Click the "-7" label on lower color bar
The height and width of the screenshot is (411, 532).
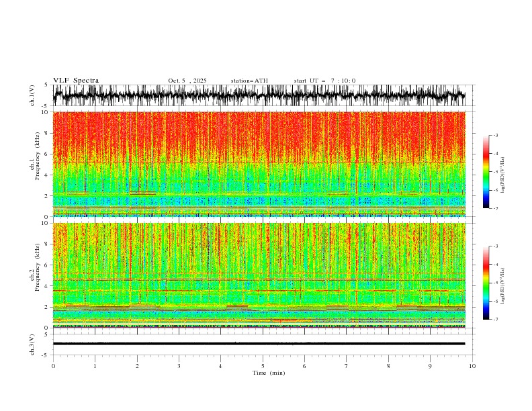pos(496,320)
